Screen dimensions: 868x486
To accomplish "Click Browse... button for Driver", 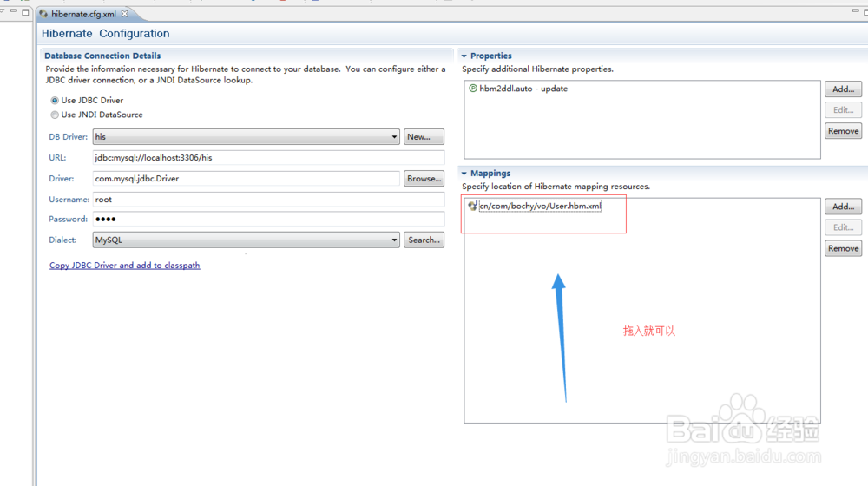I will click(424, 179).
